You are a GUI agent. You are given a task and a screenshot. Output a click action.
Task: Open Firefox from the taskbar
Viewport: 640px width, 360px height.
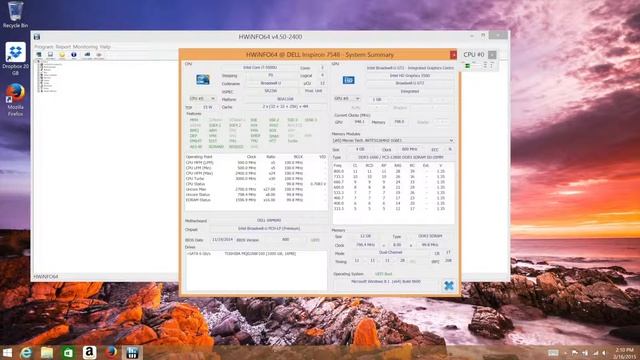(111, 353)
